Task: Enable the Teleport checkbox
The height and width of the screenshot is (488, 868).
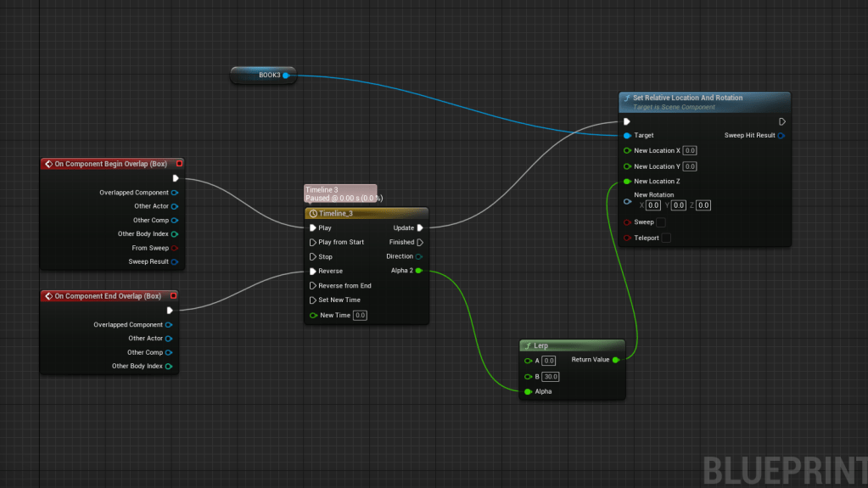Action: (x=666, y=238)
